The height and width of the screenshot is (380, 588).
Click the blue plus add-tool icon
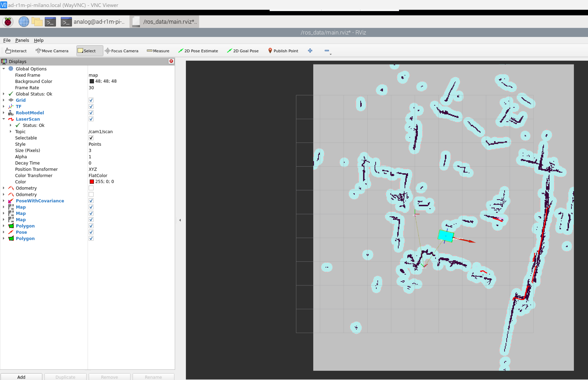[310, 51]
